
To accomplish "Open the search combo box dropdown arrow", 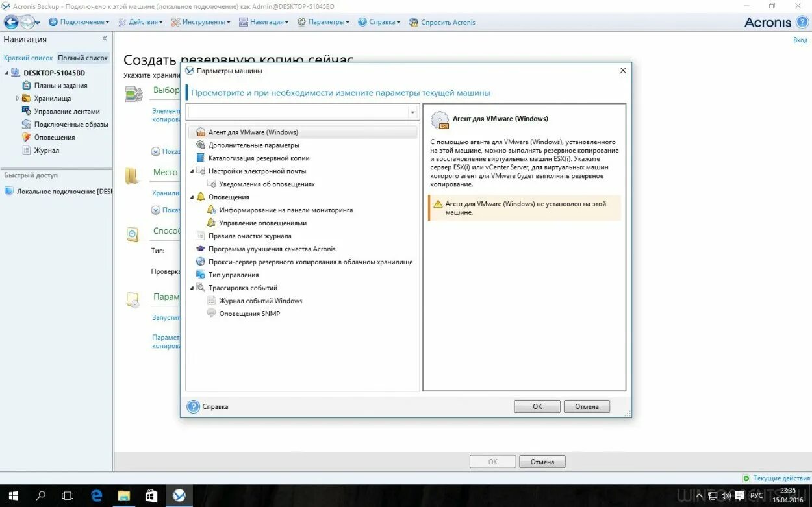I will pyautogui.click(x=412, y=112).
